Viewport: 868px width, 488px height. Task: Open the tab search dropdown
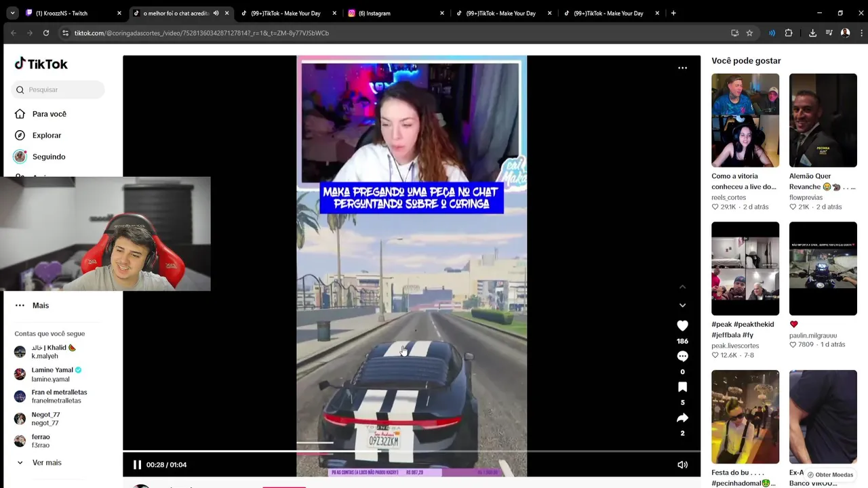coord(12,13)
